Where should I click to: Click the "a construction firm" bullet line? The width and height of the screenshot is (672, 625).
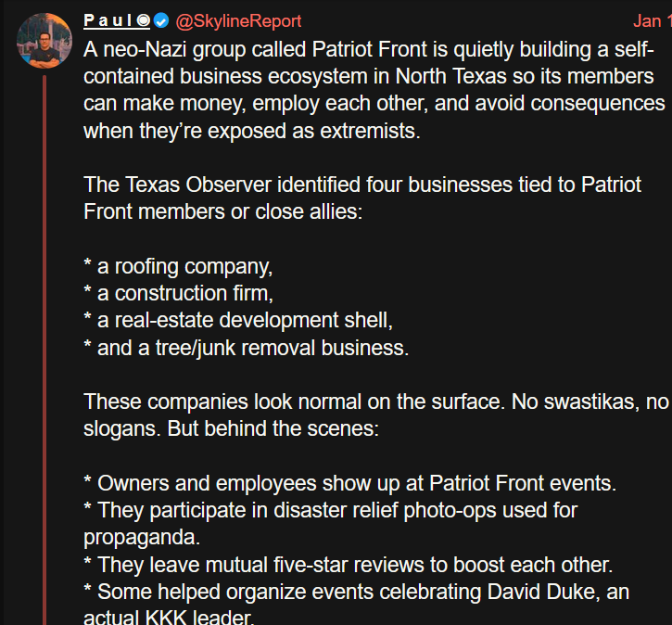182,294
